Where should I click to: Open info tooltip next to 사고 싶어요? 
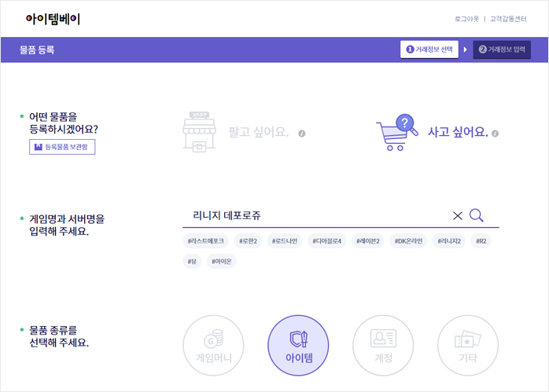[x=495, y=134]
